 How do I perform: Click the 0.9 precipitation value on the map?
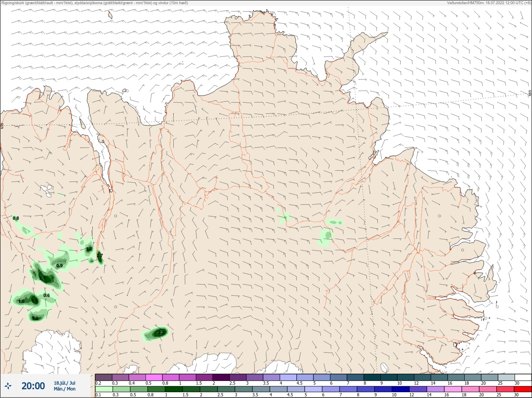coord(59,266)
